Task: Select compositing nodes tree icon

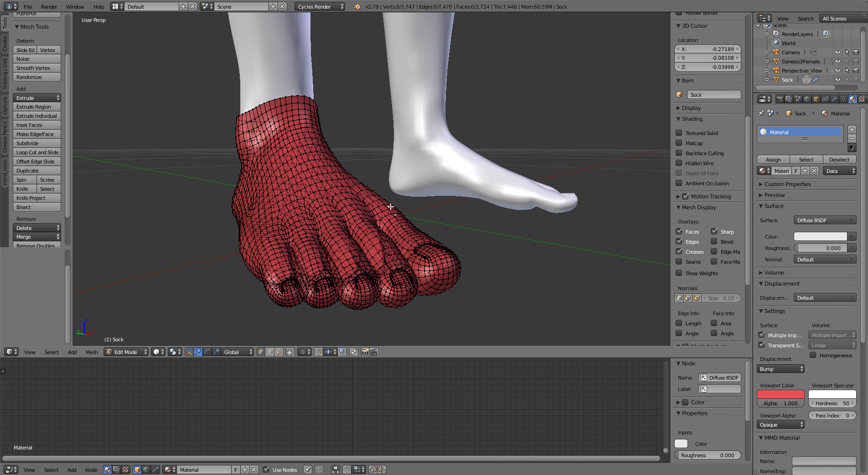Action: 116,470
